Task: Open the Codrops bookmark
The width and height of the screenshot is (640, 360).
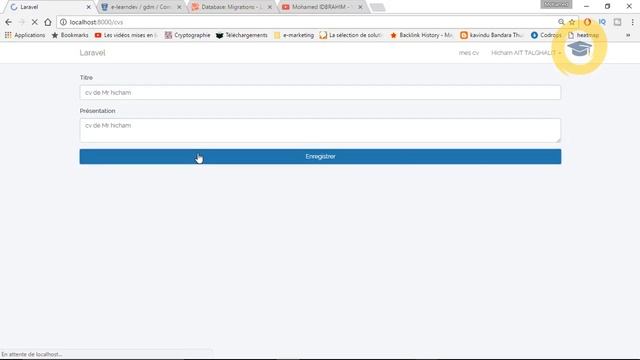Action: [x=546, y=35]
